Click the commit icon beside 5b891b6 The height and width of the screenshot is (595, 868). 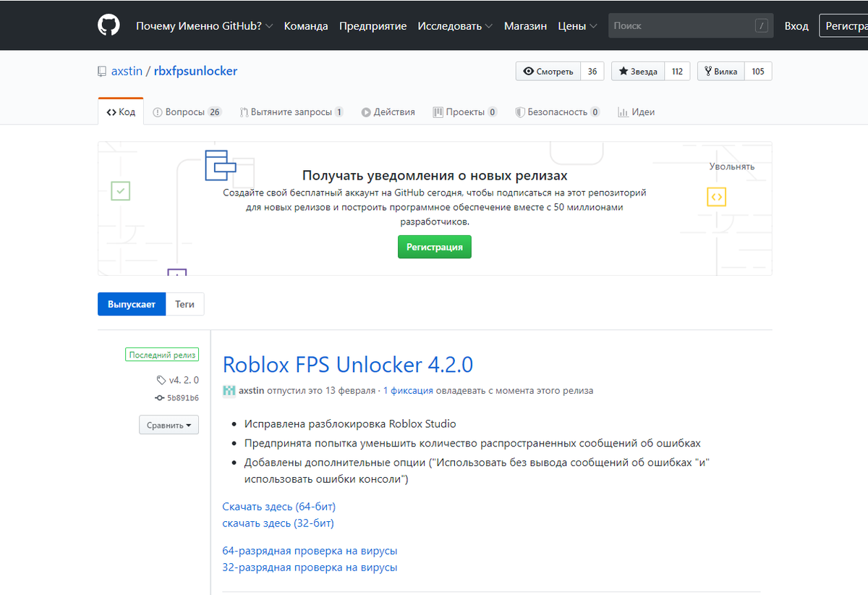tap(159, 398)
